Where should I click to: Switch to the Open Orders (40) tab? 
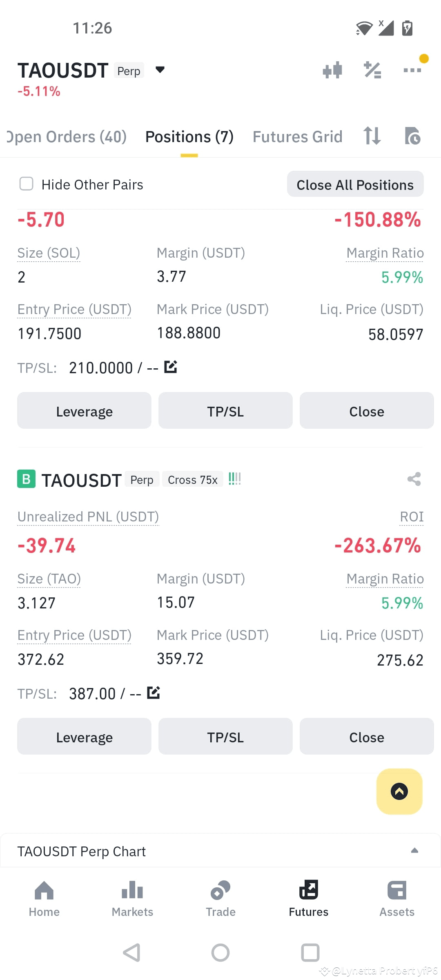66,136
